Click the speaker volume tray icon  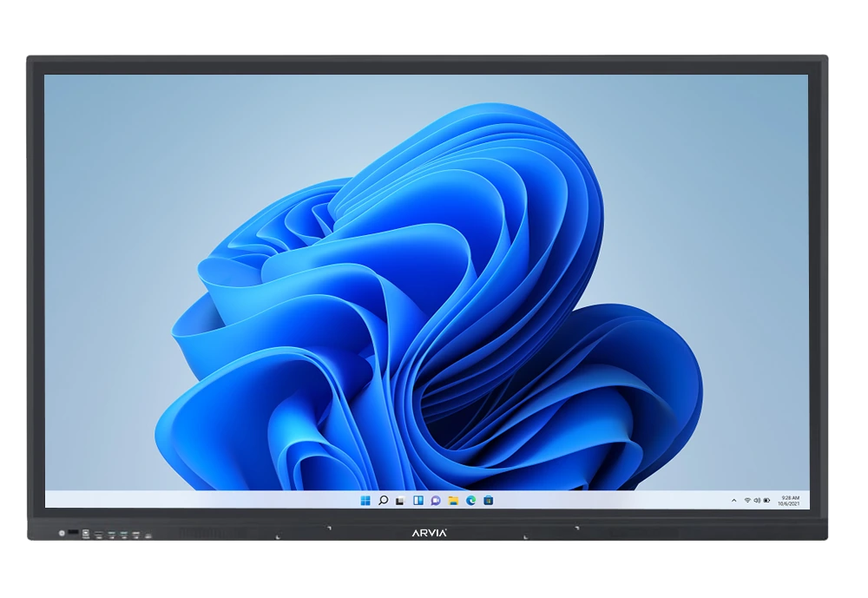click(757, 501)
